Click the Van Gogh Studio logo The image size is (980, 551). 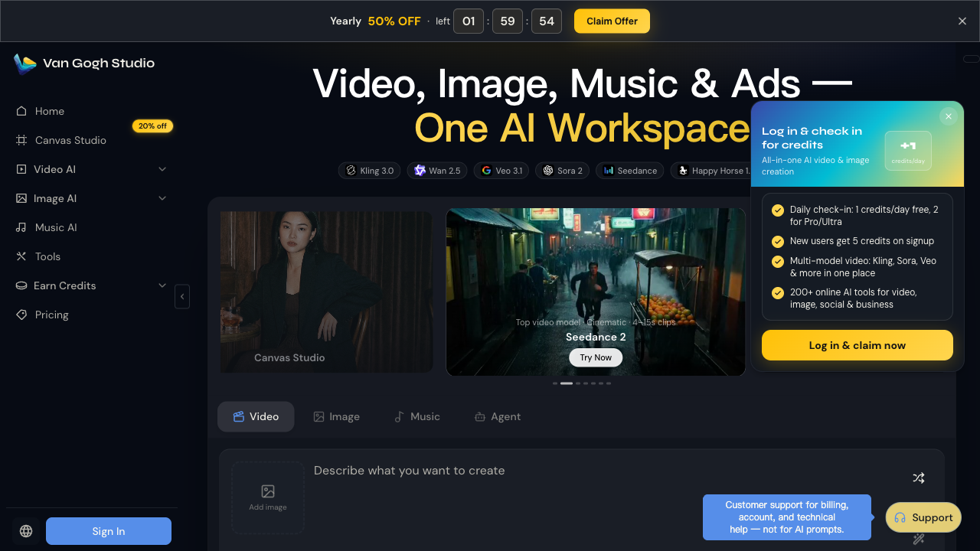pos(84,64)
